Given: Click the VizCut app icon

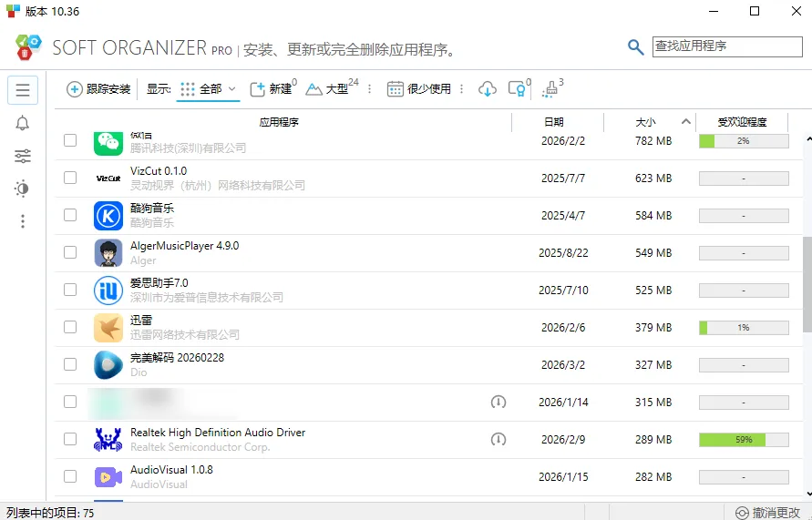Looking at the screenshot, I should pos(108,178).
